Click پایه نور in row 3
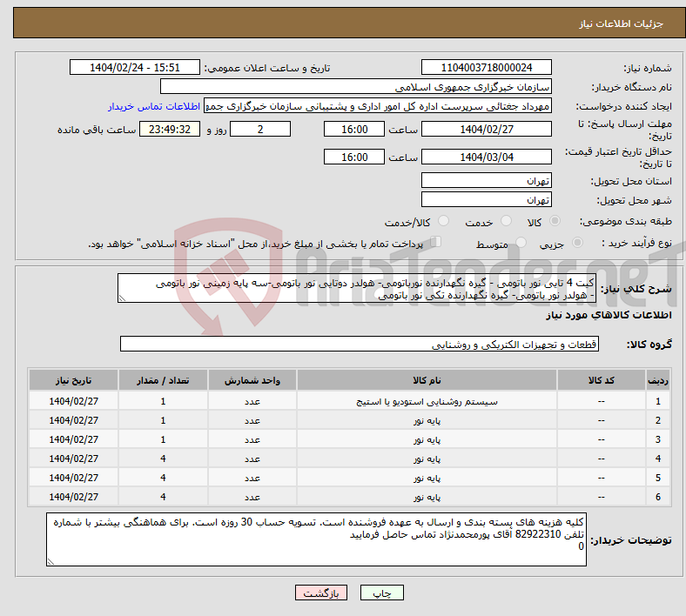This screenshot has height=616, width=686. (427, 439)
